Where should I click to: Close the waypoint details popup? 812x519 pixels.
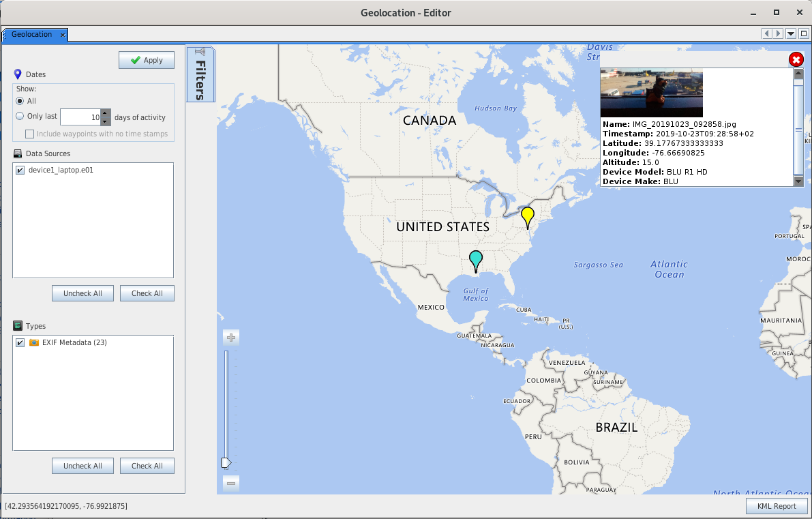coord(796,60)
